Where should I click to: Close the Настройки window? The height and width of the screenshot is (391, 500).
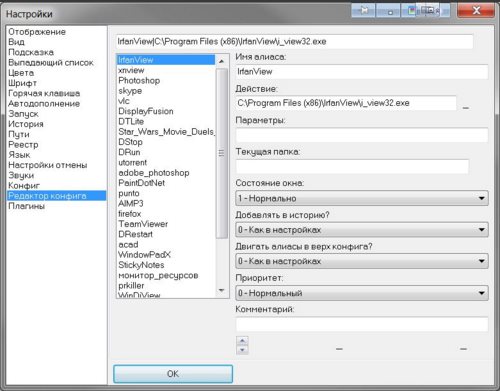coord(476,11)
